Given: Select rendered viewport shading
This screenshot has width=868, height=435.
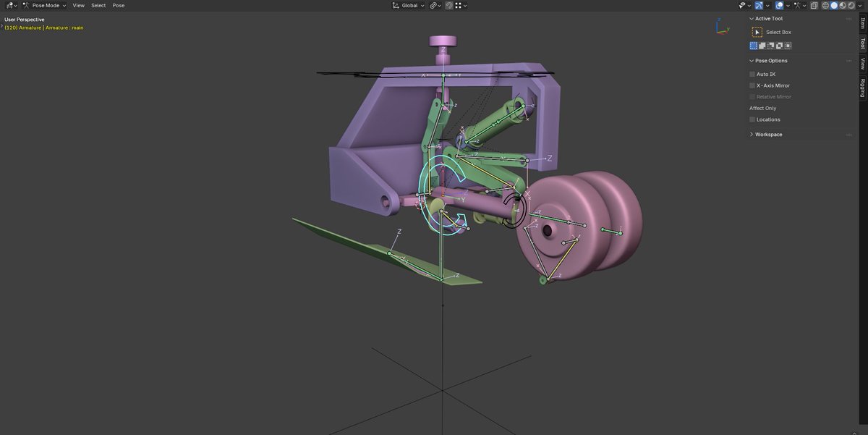Looking at the screenshot, I should (851, 5).
